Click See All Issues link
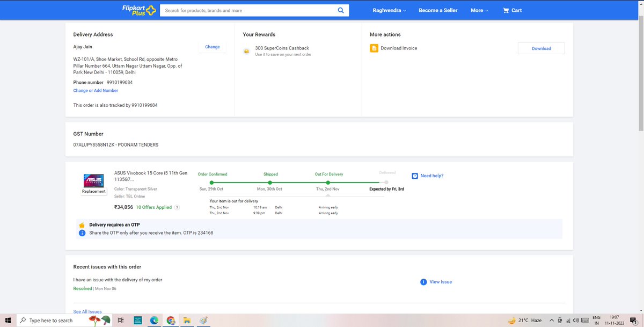 [x=87, y=311]
